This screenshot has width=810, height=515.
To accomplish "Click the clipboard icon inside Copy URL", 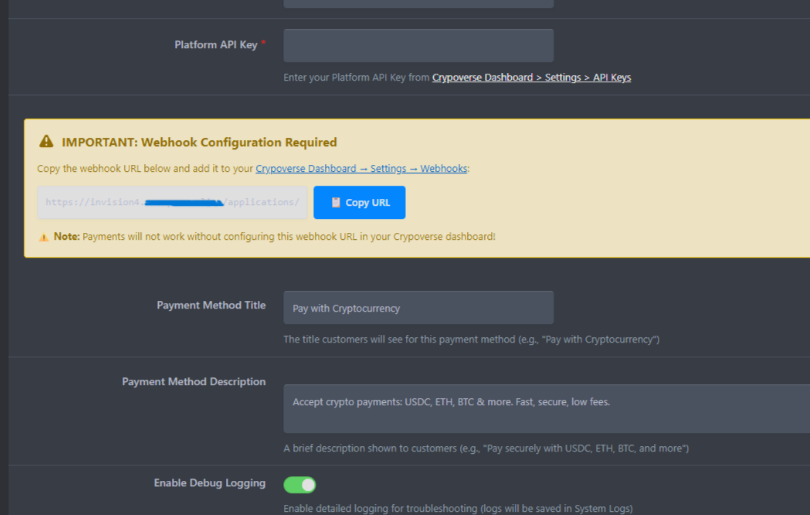I will (x=336, y=202).
